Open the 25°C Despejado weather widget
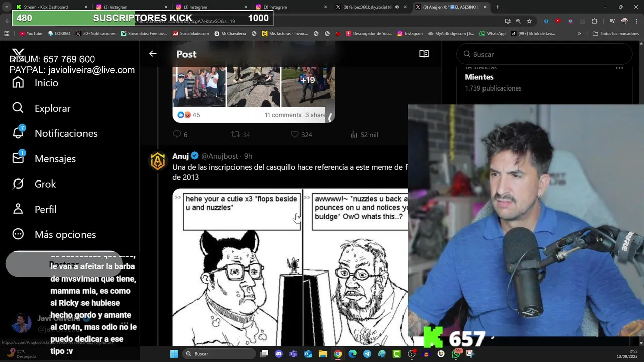The height and width of the screenshot is (362, 644). click(20, 353)
